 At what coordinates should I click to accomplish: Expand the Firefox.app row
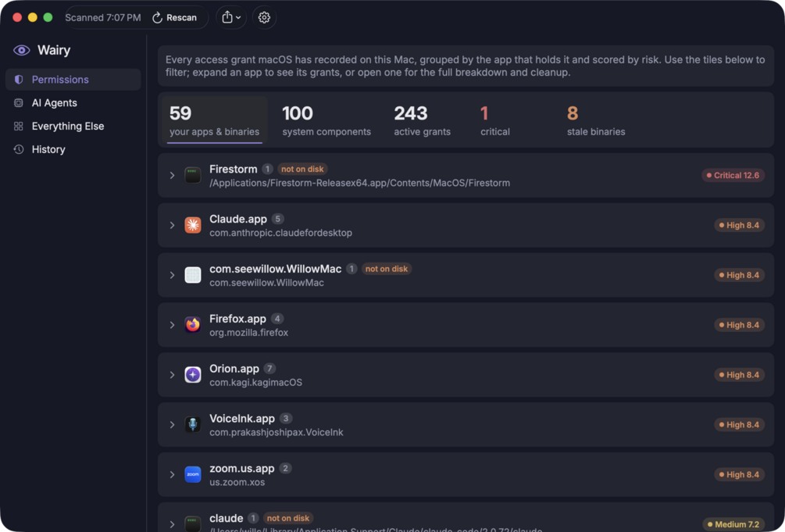click(x=172, y=325)
